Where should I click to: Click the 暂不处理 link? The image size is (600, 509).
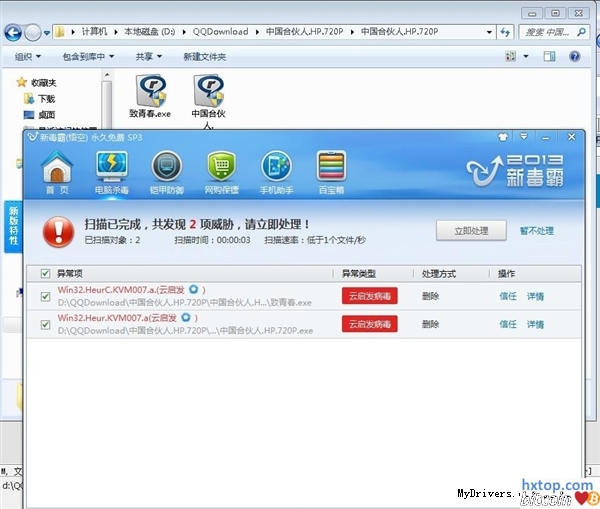point(536,231)
